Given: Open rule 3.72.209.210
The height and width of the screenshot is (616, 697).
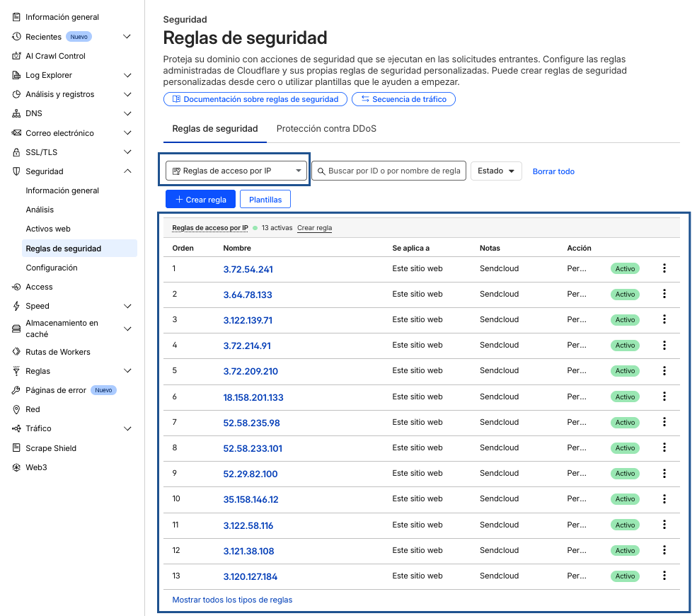Looking at the screenshot, I should (250, 372).
